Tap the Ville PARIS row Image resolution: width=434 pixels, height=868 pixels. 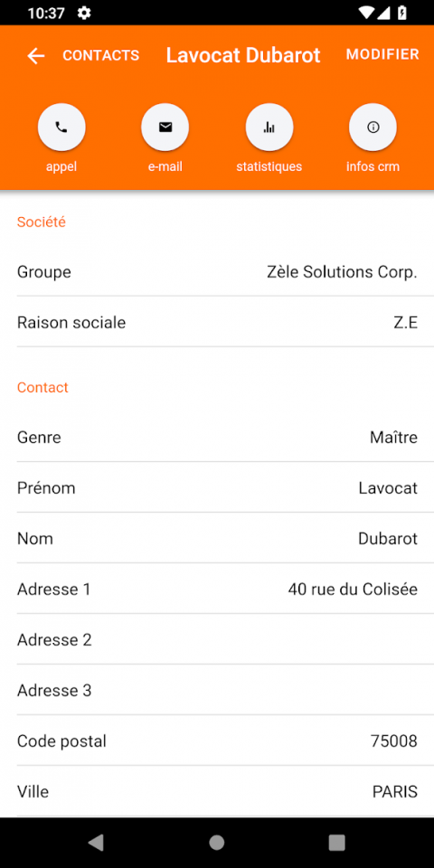pyautogui.click(x=217, y=792)
